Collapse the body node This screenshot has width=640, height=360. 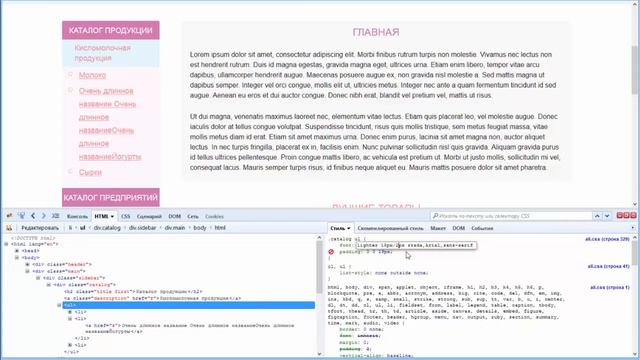click(17, 258)
